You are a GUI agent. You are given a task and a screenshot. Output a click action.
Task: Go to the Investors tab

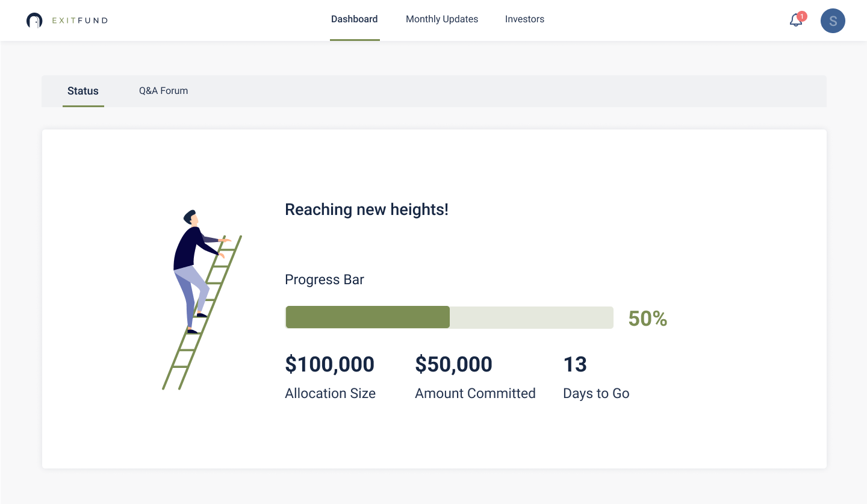pos(524,19)
